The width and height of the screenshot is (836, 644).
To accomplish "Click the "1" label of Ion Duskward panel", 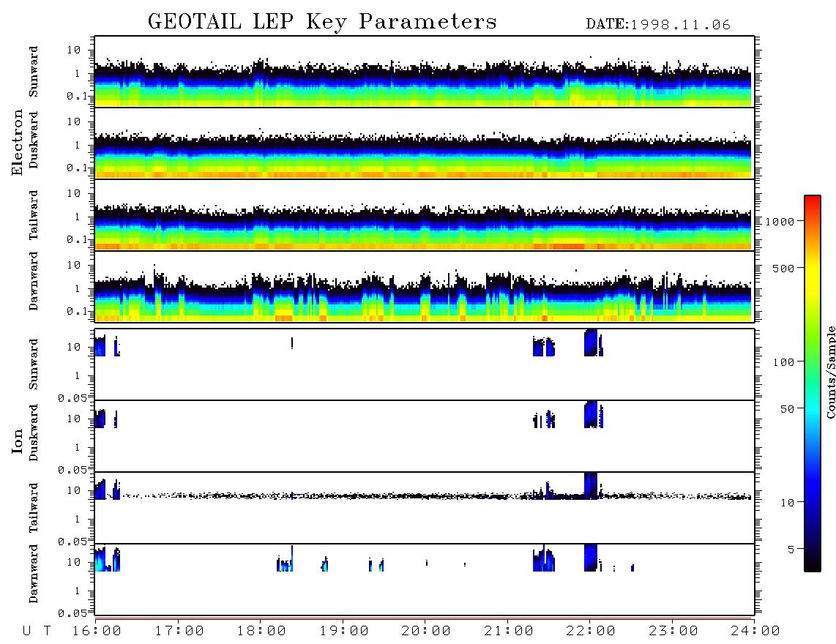I will pyautogui.click(x=78, y=447).
